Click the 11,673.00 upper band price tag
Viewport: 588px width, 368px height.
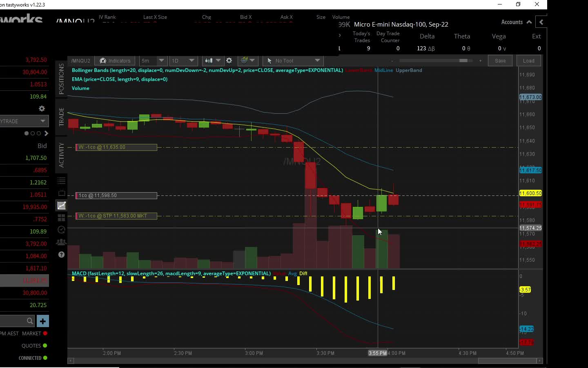[x=530, y=97]
